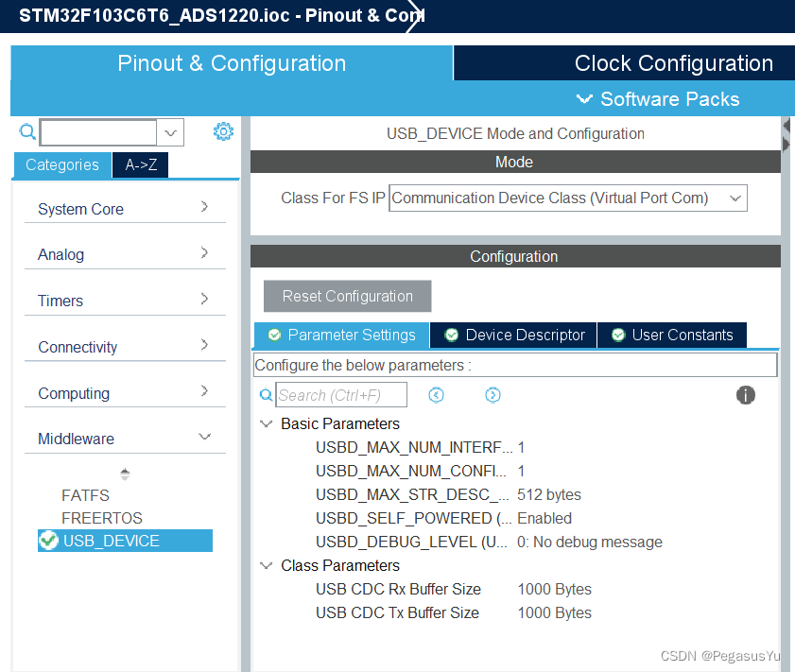795x672 pixels.
Task: Click the parameter search magnifier icon
Action: 267,395
